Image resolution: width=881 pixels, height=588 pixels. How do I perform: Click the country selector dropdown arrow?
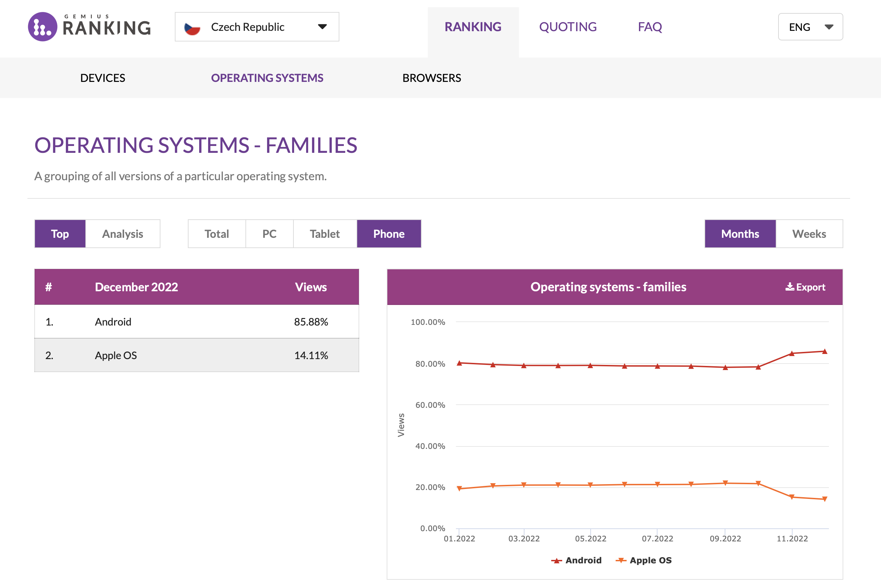coord(322,27)
